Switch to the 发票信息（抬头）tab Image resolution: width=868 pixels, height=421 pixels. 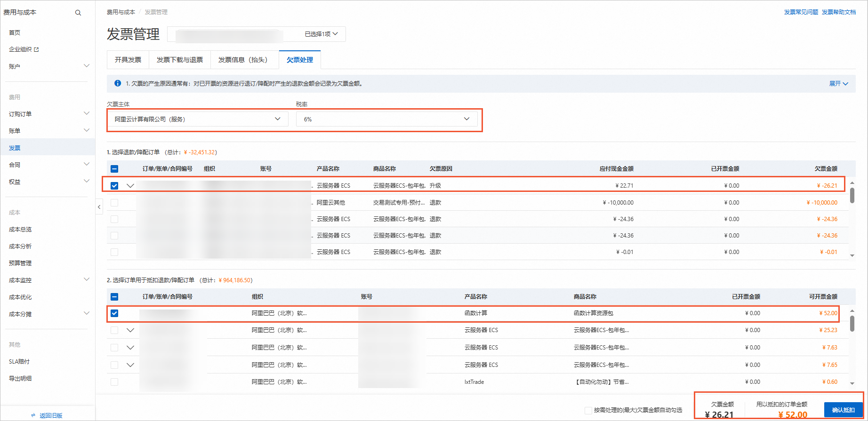click(245, 60)
